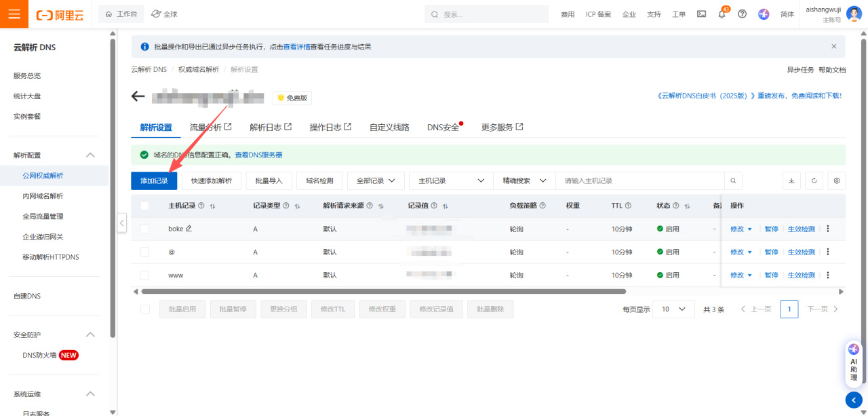Image resolution: width=868 pixels, height=416 pixels.
Task: Collapse the 解析配置 sidebar section
Action: pyautogui.click(x=90, y=155)
